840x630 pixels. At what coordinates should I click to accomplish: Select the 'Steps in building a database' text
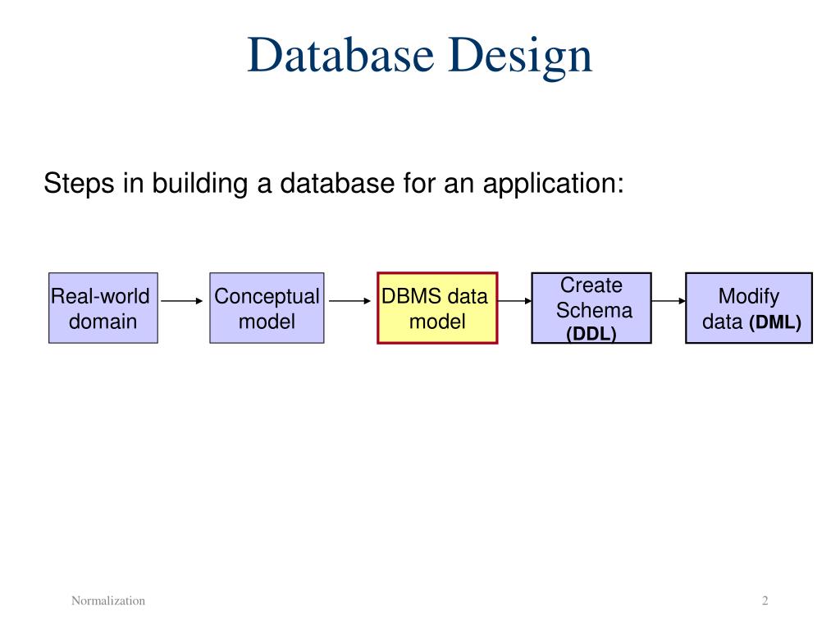pos(334,184)
